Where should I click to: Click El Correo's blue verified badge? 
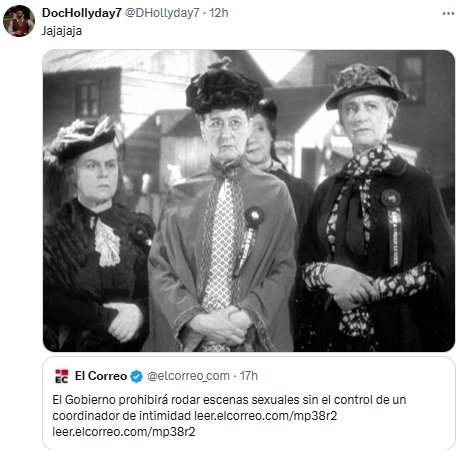pos(136,376)
